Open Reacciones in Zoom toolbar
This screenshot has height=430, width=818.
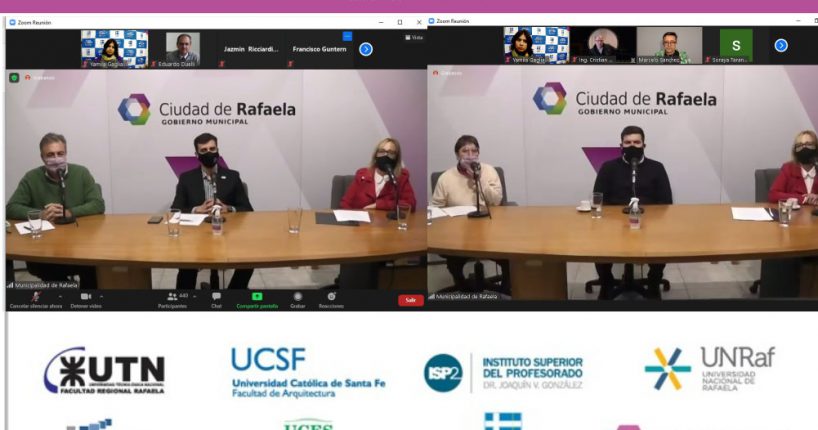[331, 299]
